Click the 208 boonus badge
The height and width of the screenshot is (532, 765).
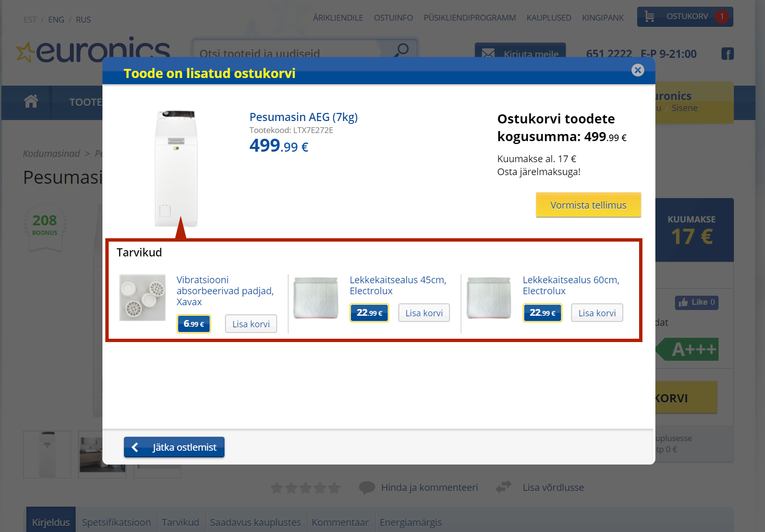click(45, 227)
